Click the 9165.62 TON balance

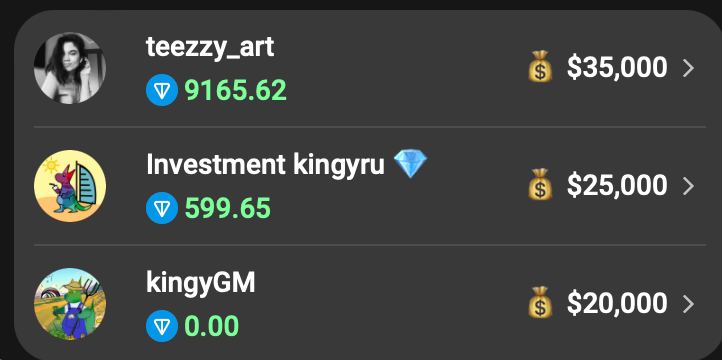[236, 90]
